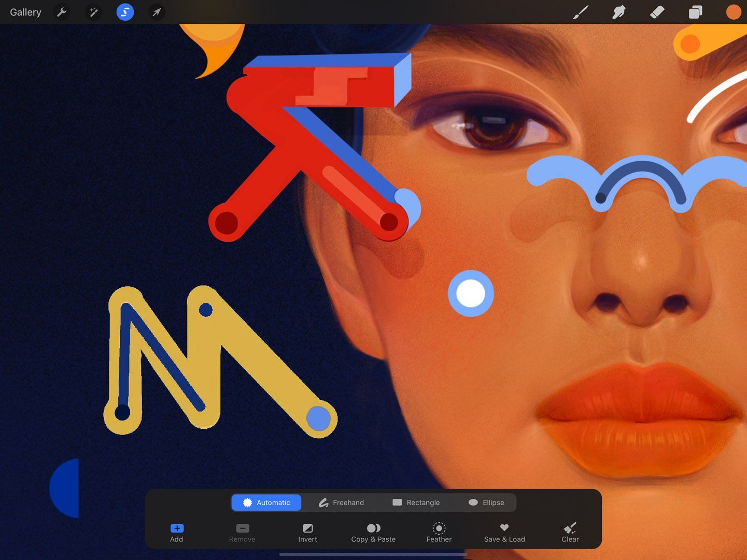Return to the Gallery
Image resolution: width=747 pixels, height=560 pixels.
tap(25, 12)
